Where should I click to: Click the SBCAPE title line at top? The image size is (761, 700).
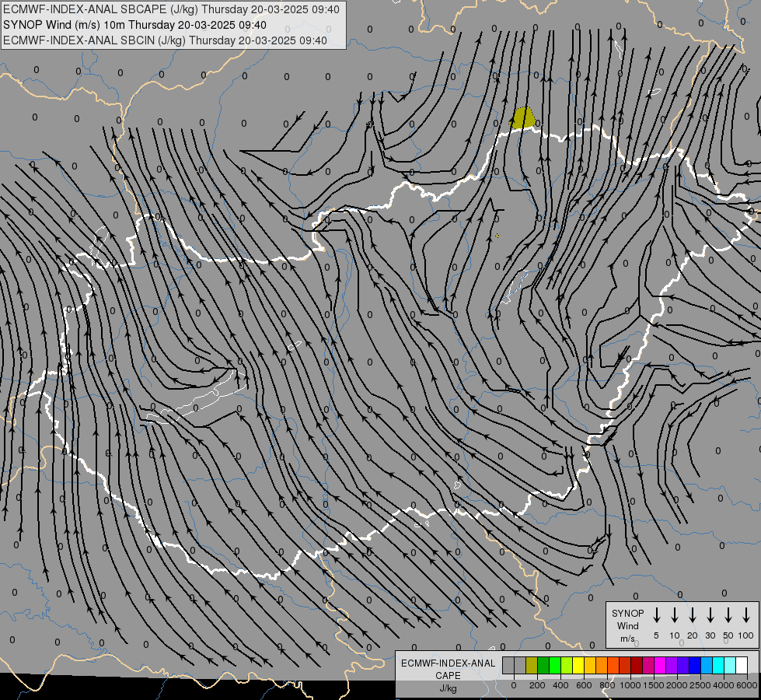click(171, 9)
